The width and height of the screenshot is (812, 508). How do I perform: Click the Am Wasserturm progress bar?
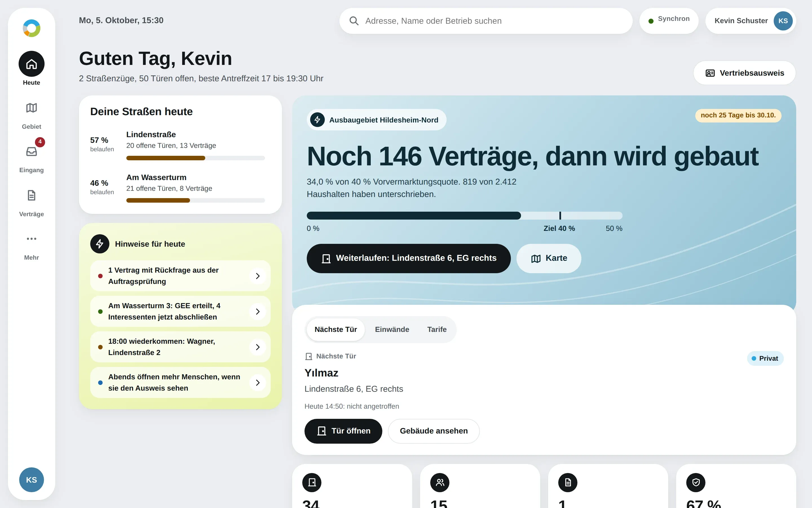coord(196,201)
